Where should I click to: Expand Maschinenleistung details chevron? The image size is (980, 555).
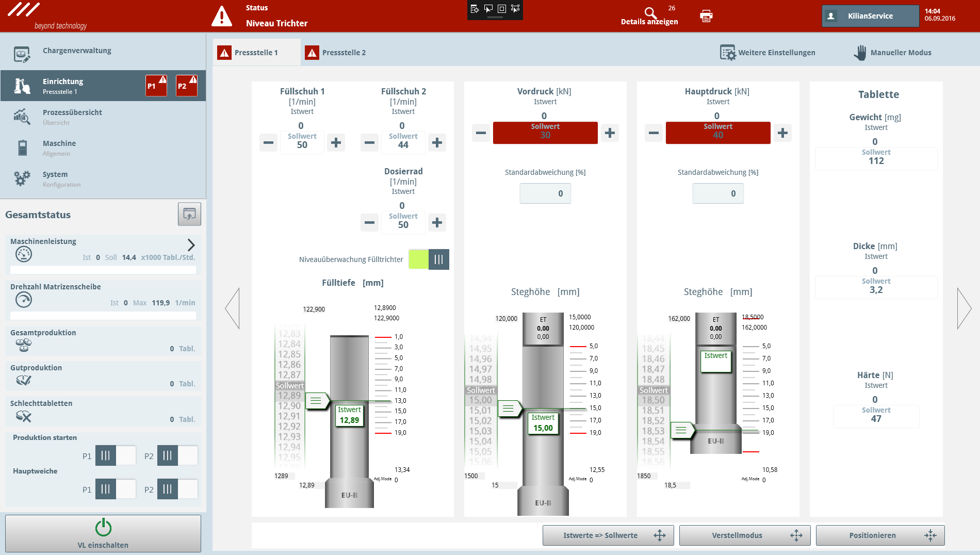coord(191,245)
